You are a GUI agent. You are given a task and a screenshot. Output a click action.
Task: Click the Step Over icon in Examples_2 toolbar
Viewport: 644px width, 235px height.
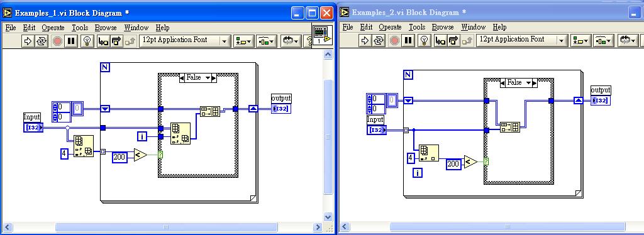point(453,40)
